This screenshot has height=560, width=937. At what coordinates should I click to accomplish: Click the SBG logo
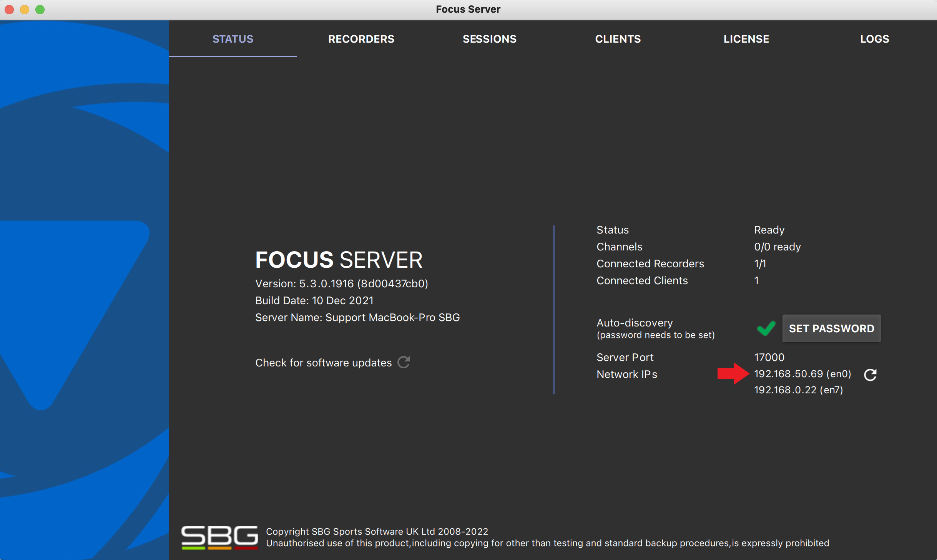tap(219, 537)
